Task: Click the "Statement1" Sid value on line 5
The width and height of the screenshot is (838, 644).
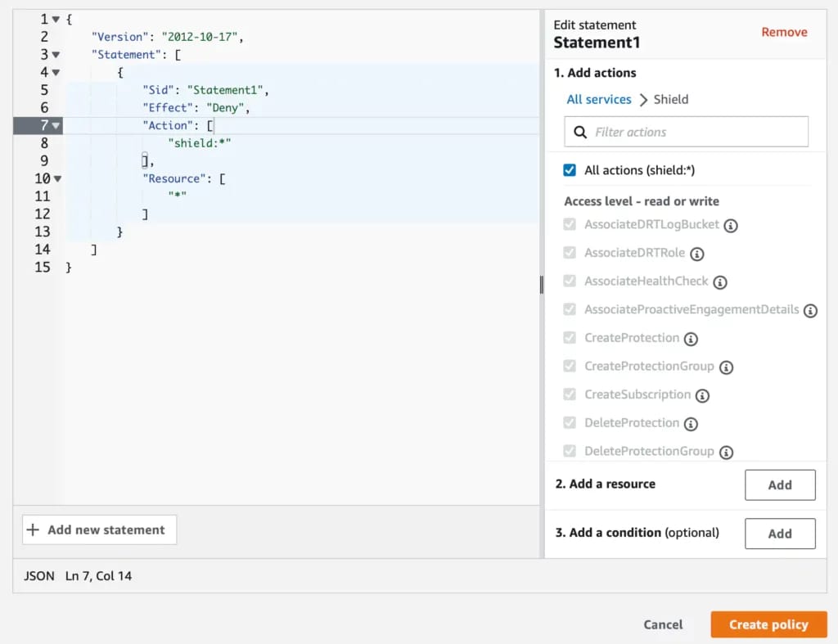Action: pos(225,90)
